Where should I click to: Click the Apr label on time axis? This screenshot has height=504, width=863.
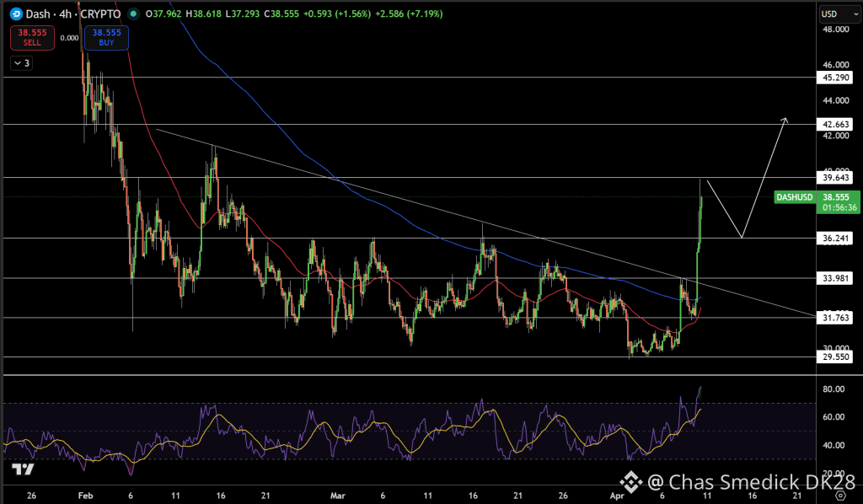617,496
